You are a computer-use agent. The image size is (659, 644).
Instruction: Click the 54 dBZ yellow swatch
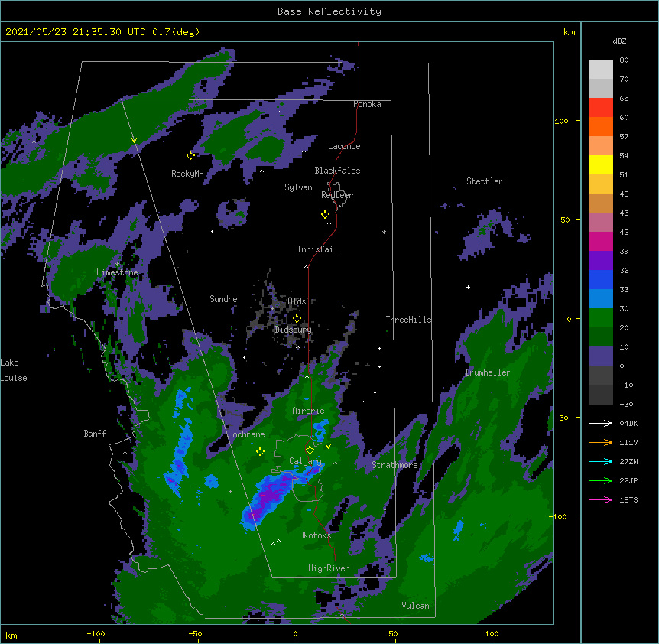pos(601,164)
